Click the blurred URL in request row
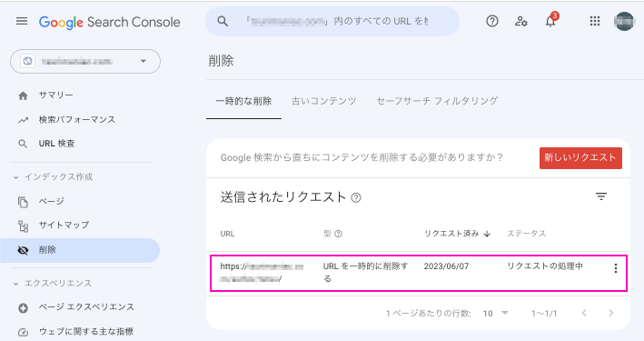644x341 pixels. click(262, 272)
